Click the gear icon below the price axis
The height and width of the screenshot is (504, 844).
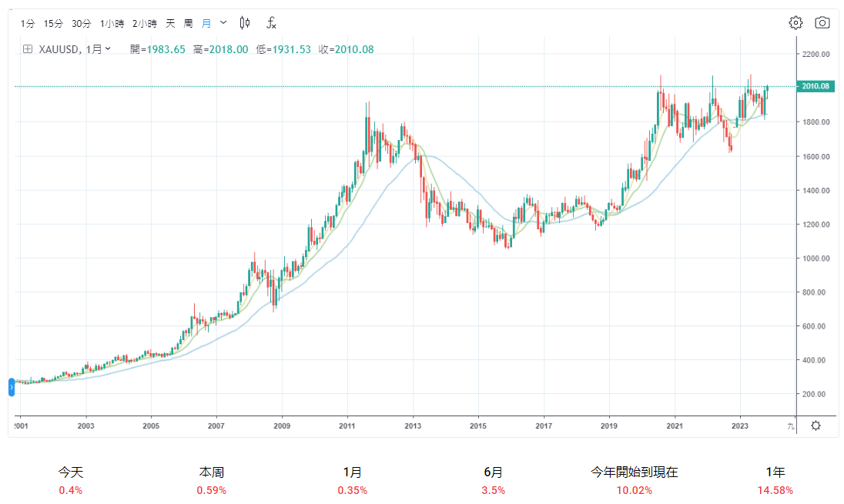[816, 426]
